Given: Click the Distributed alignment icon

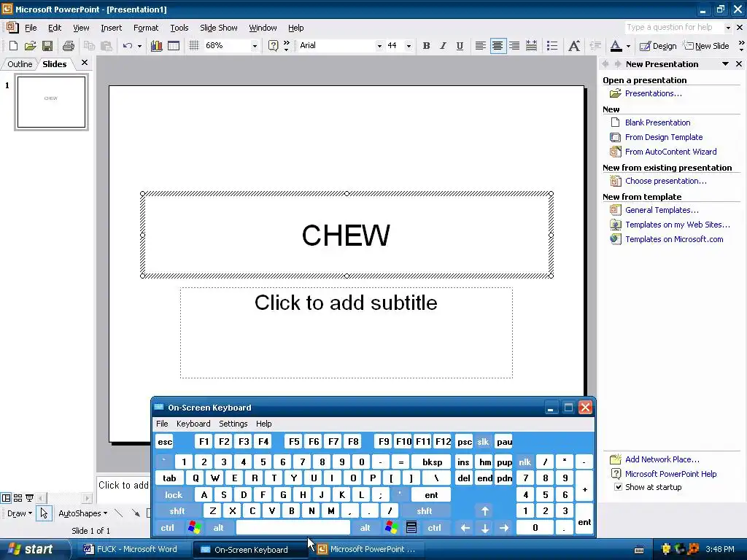Looking at the screenshot, I should (x=531, y=46).
